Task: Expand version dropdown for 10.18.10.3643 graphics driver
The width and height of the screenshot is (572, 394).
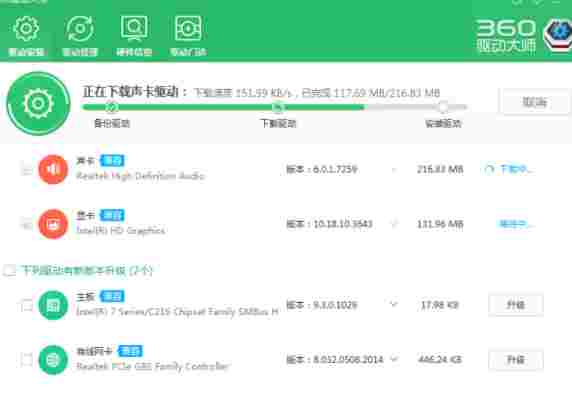Action: click(394, 224)
